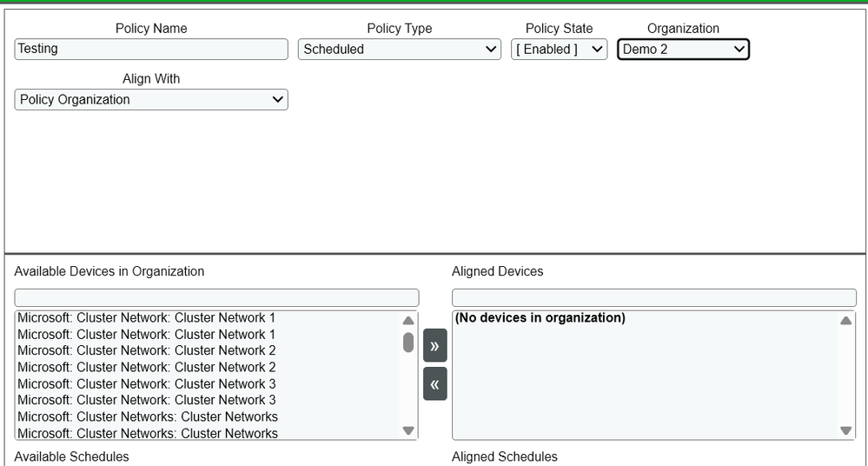Expand the Align With dropdown
Image resolution: width=868 pixels, height=466 pixels.
(x=151, y=100)
